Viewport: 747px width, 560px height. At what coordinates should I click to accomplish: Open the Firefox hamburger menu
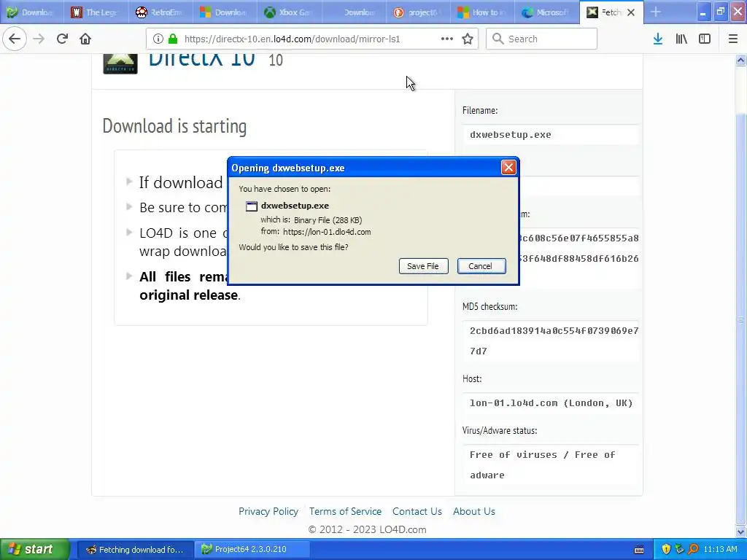click(732, 39)
